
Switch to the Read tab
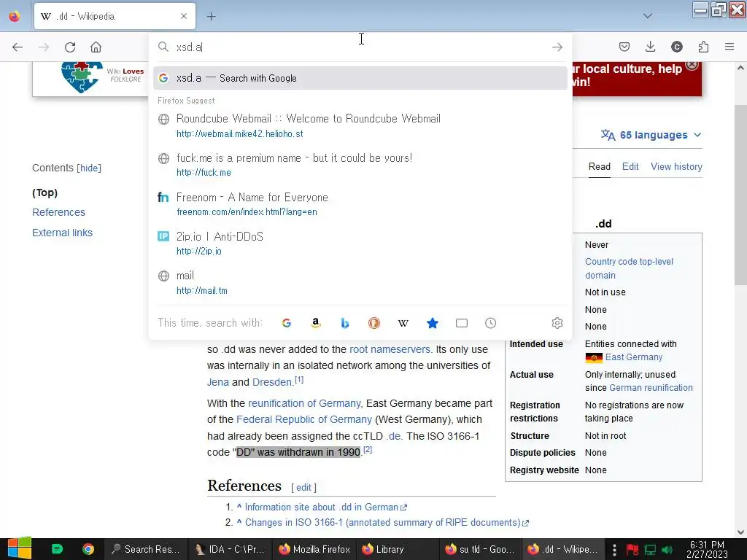coord(600,167)
